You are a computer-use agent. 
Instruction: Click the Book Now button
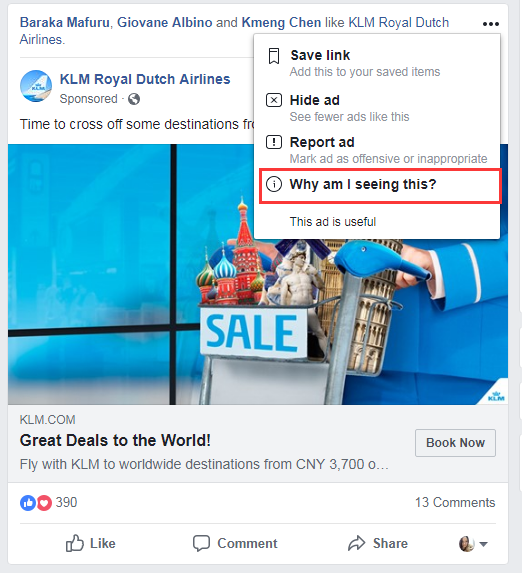455,443
